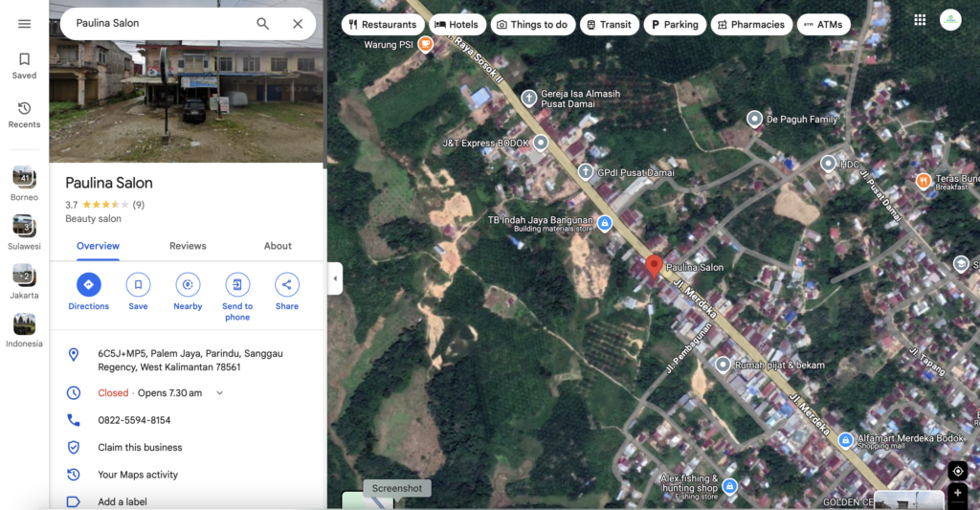Open the hamburger main menu
Screen dimensions: 980x510
point(24,24)
